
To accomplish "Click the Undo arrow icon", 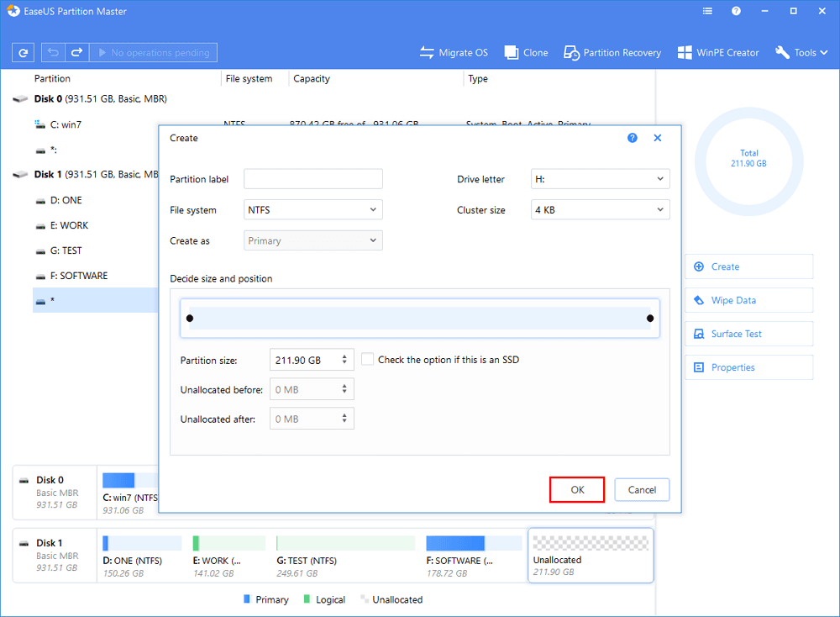I will coord(54,52).
